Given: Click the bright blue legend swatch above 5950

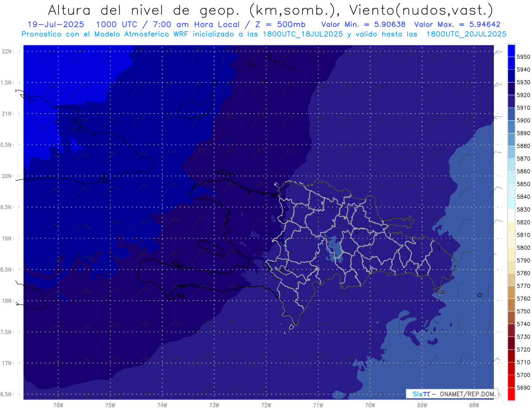Looking at the screenshot, I should (511, 51).
